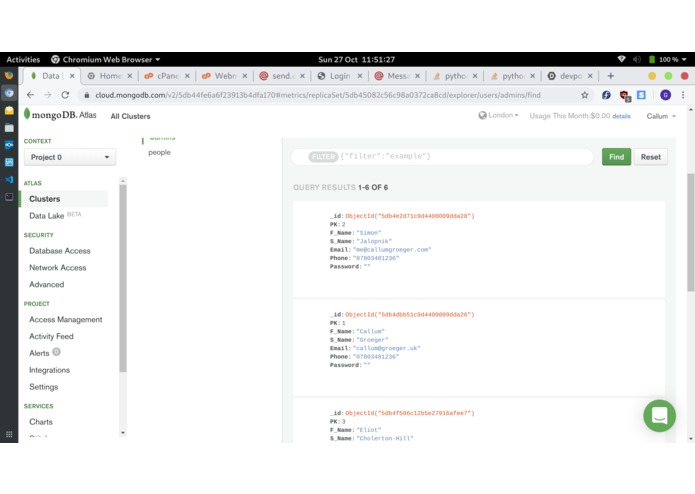Viewport: 695px width, 494px height.
Task: Open the Project 0 context dropdown
Action: [70, 157]
